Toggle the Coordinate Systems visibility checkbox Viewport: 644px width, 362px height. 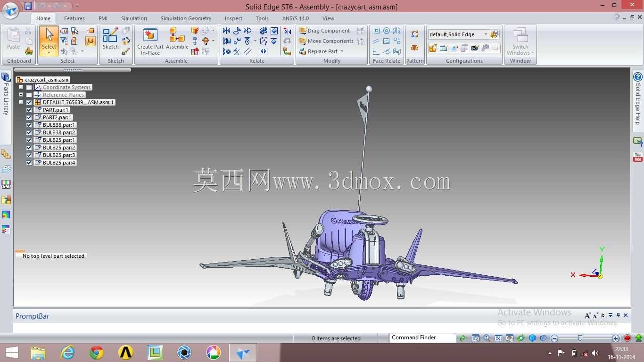coord(29,87)
